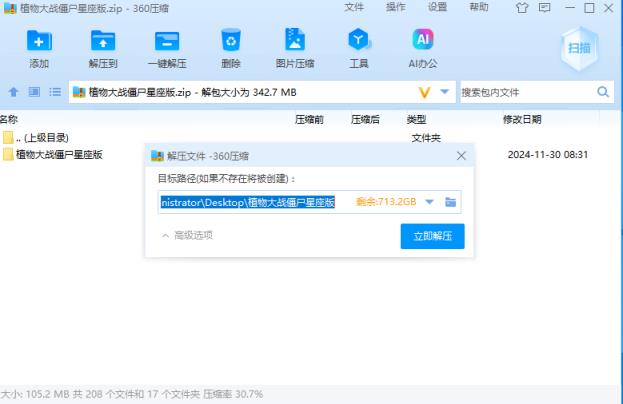Open the target path dropdown arrow
Viewport: 623px width, 404px height.
tap(429, 202)
